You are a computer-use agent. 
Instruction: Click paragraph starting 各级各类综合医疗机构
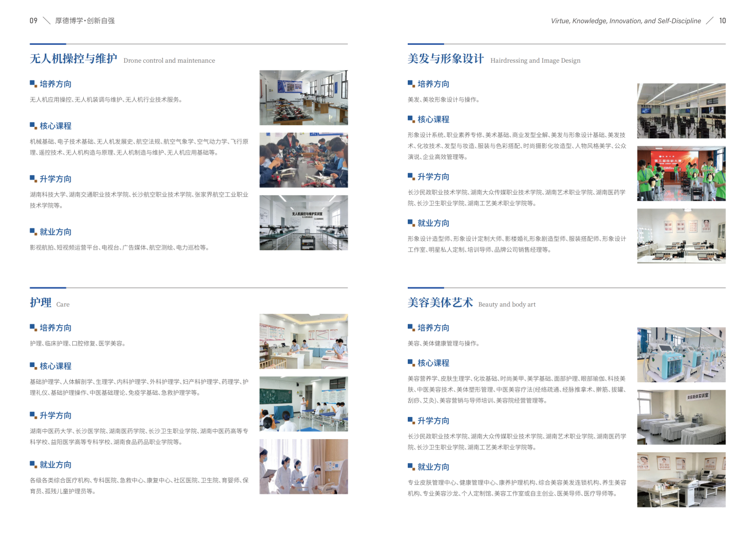(x=139, y=486)
